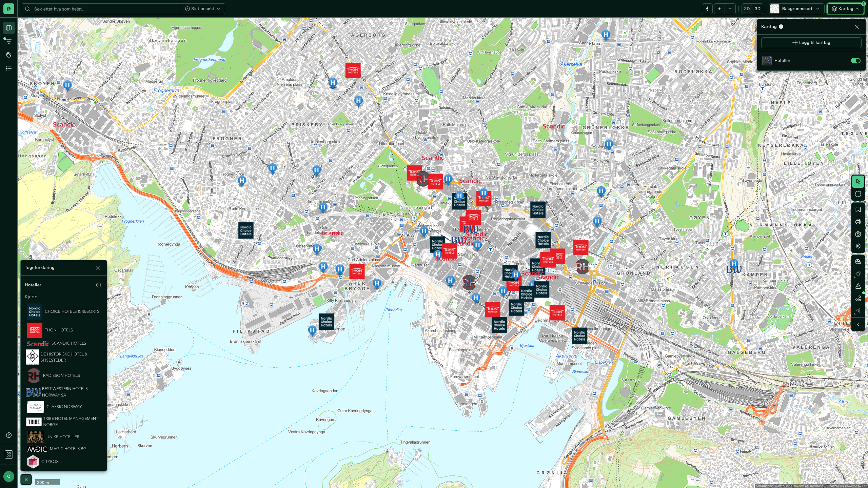Viewport: 868px width, 488px height.
Task: Show Kartlag panel info icon
Action: 781,27
